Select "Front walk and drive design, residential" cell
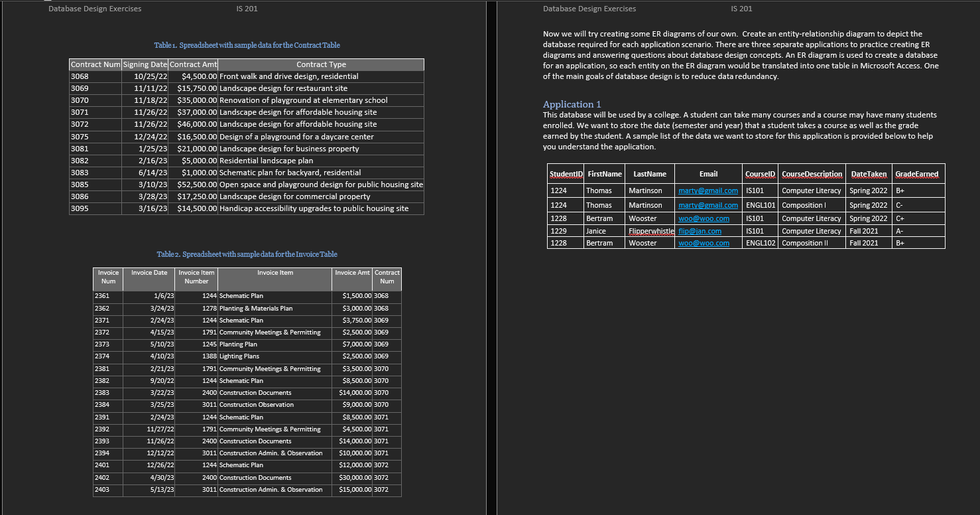980x515 pixels. pyautogui.click(x=321, y=76)
